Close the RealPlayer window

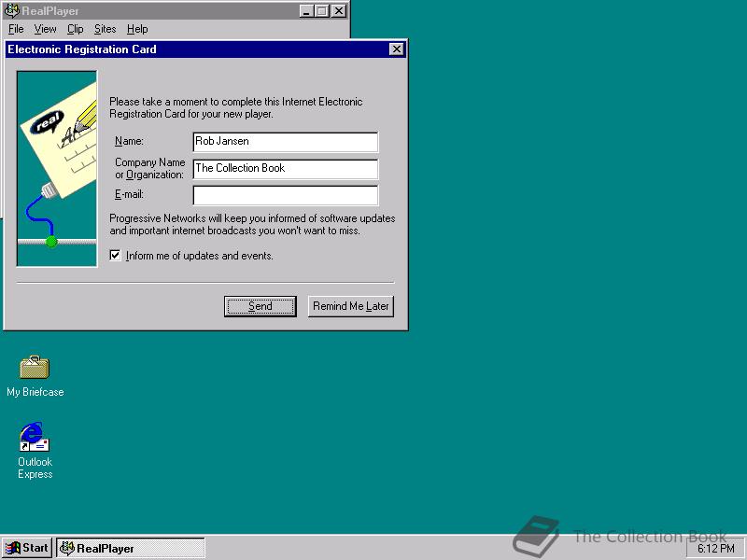[x=338, y=11]
